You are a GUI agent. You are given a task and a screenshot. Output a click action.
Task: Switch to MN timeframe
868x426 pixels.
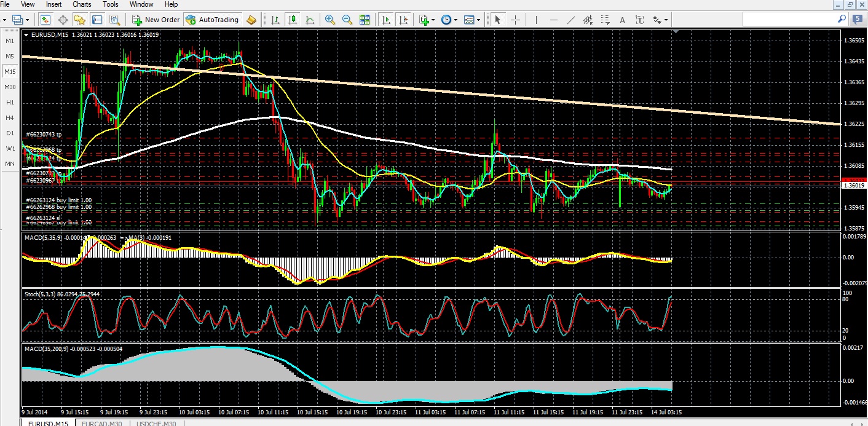(10, 164)
